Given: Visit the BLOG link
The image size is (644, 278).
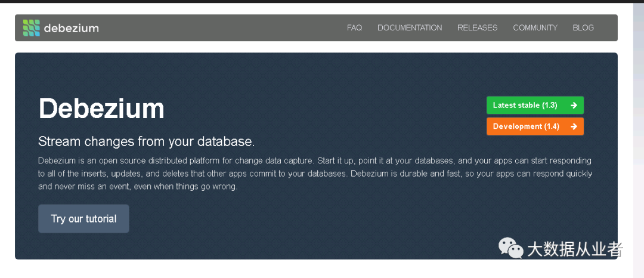Looking at the screenshot, I should pos(583,28).
